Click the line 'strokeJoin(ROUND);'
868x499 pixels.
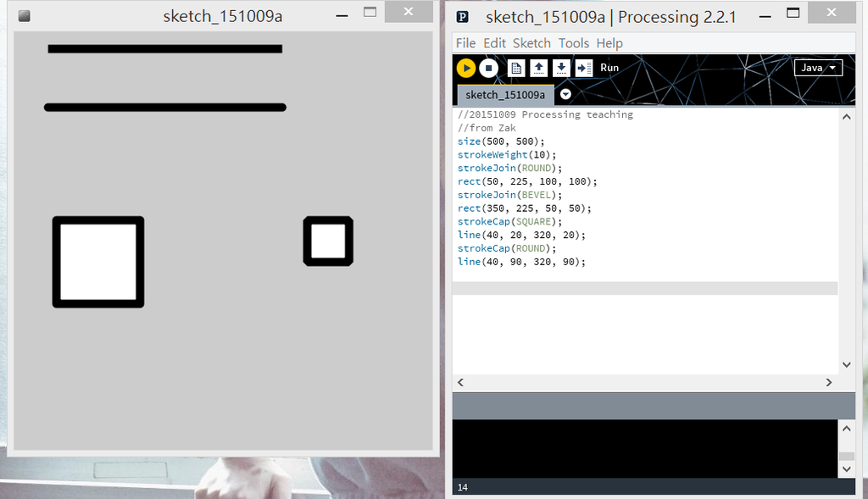click(x=509, y=169)
